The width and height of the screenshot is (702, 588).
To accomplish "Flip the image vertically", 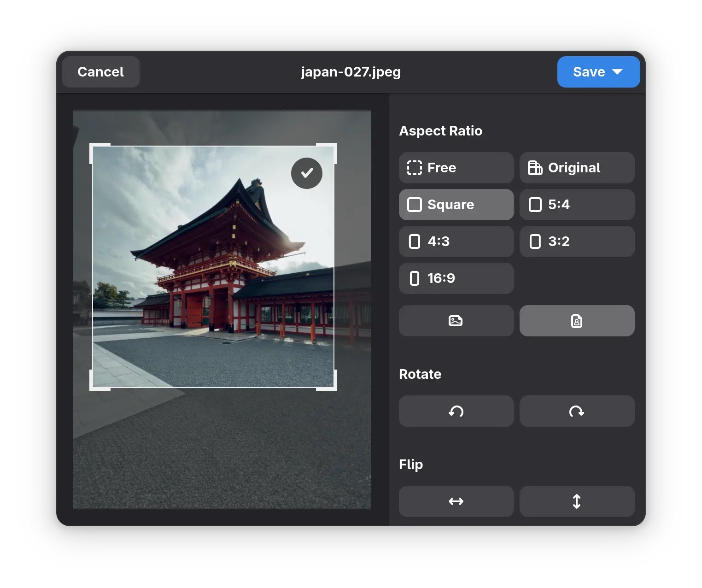I will point(577,501).
